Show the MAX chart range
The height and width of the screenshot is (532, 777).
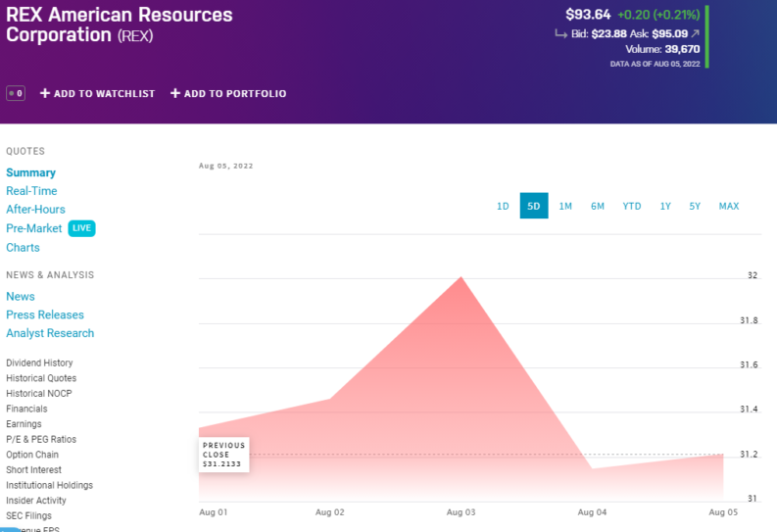click(729, 206)
